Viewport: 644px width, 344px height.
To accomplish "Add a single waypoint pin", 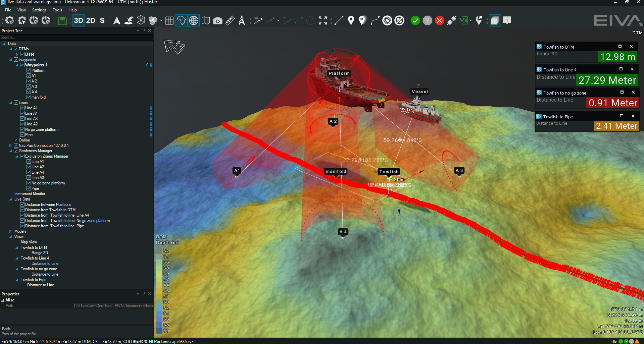I will pos(351,21).
